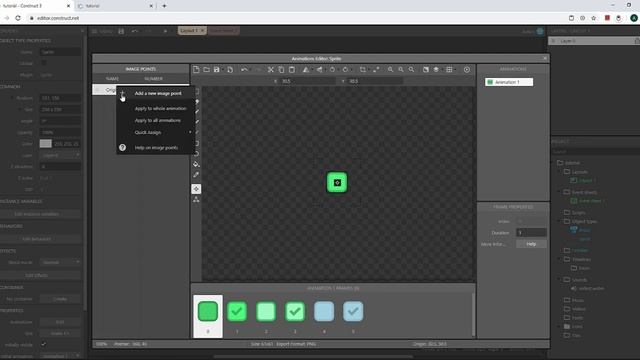This screenshot has height=360, width=640.
Task: Select Layer 0 in Layers panel
Action: (594, 41)
